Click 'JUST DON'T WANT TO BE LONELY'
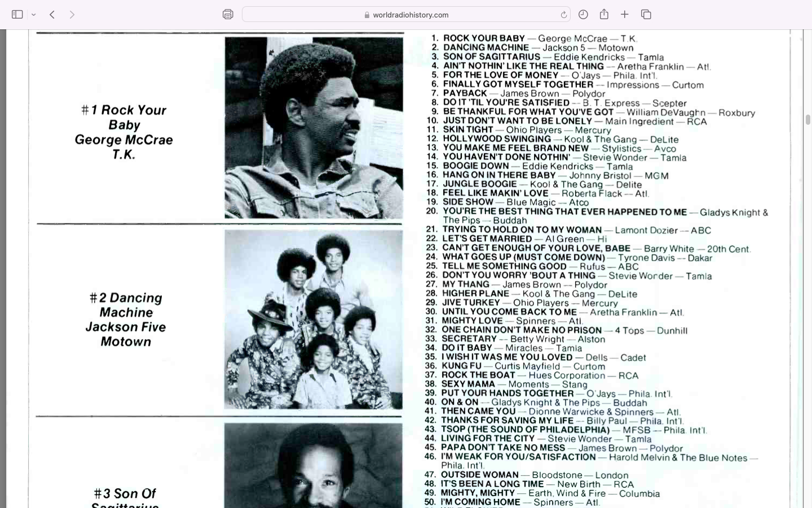 [517, 121]
